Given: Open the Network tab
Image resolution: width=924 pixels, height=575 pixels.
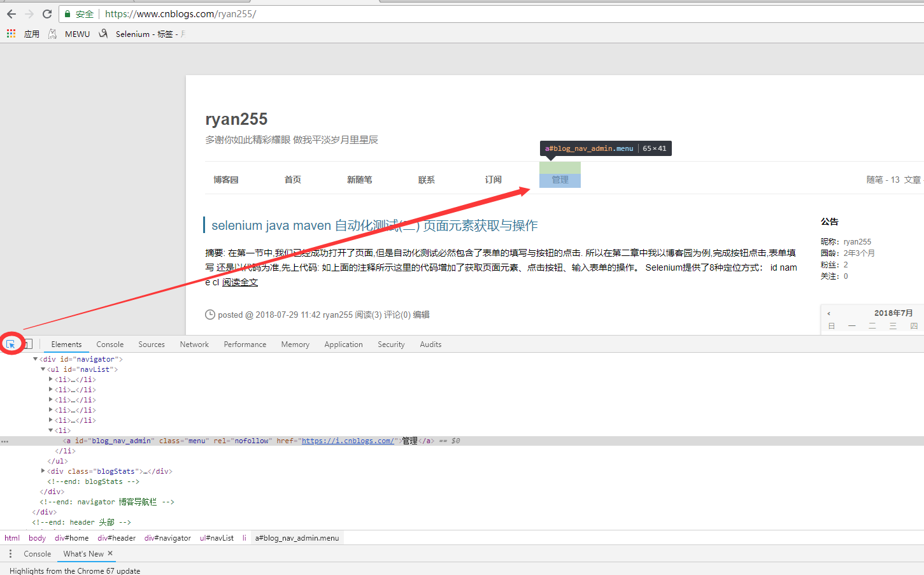Looking at the screenshot, I should click(194, 344).
